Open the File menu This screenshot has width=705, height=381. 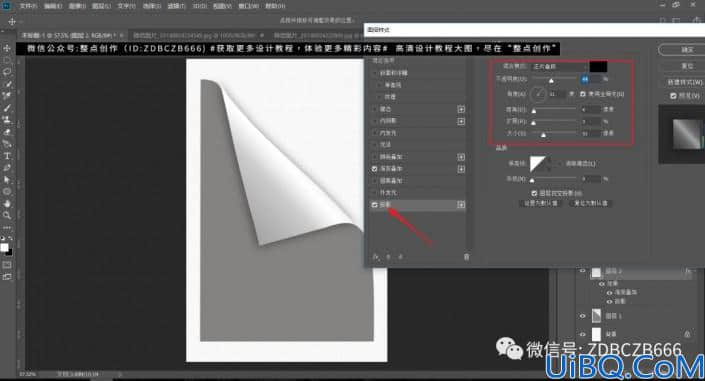[x=28, y=6]
